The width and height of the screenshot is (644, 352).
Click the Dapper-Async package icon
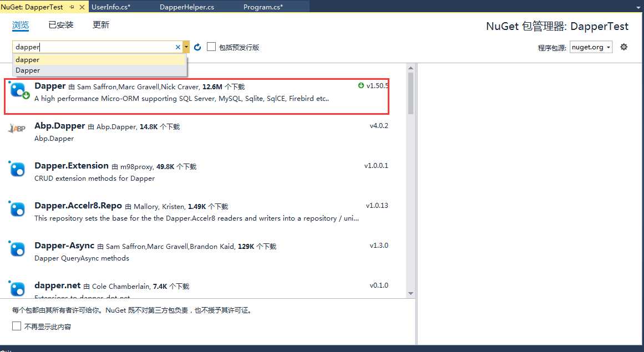pos(17,248)
